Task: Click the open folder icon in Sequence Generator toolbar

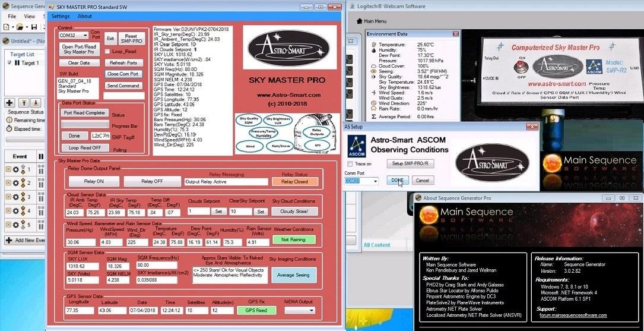Action: 20,27
